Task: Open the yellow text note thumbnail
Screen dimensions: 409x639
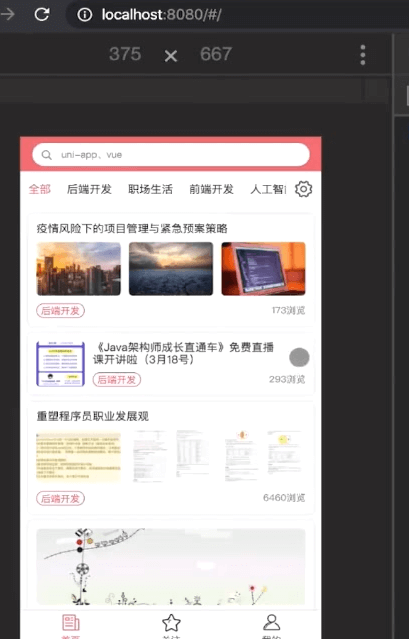Action: [x=79, y=456]
